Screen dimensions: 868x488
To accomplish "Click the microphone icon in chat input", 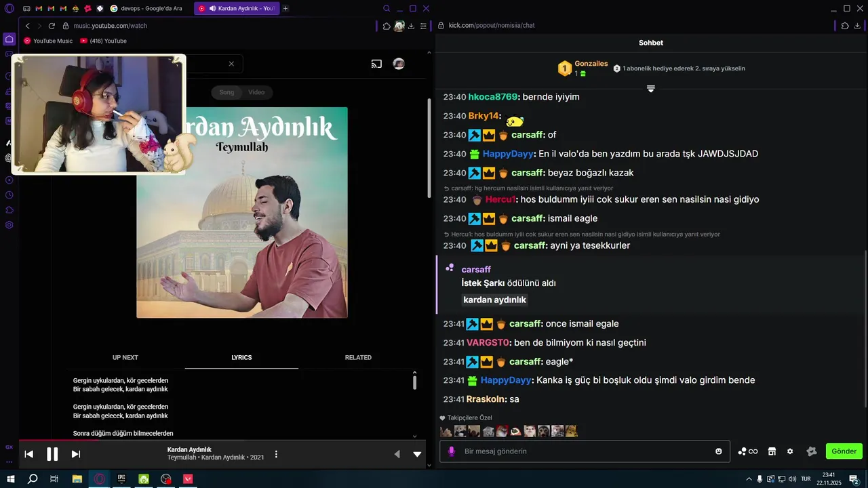I will coord(452,451).
